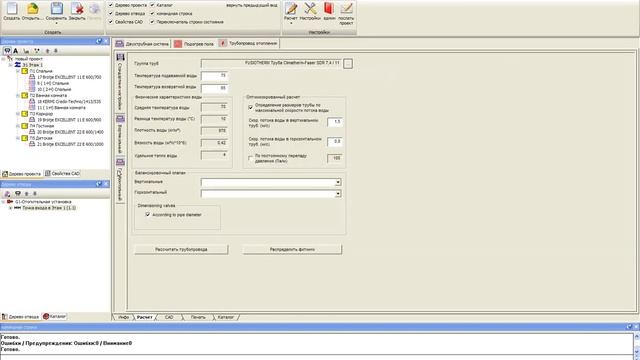Click vertical pipe flow speed field
The height and width of the screenshot is (360, 640).
[335, 122]
